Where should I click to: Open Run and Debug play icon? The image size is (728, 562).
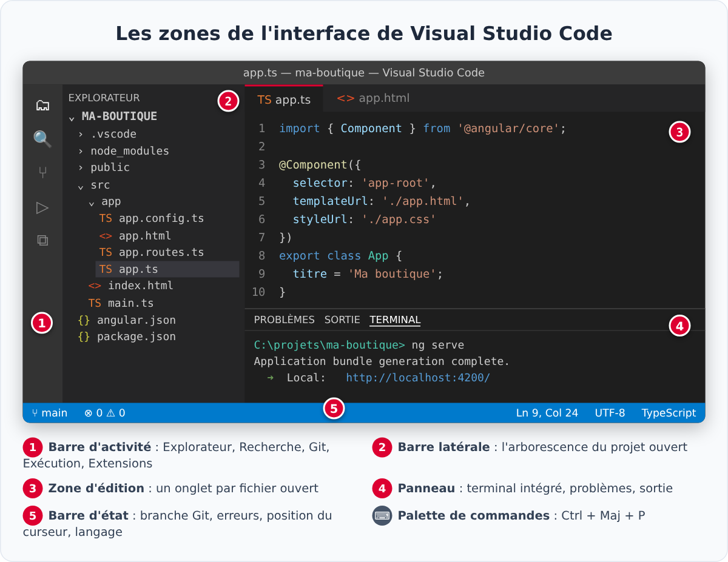pyautogui.click(x=42, y=208)
